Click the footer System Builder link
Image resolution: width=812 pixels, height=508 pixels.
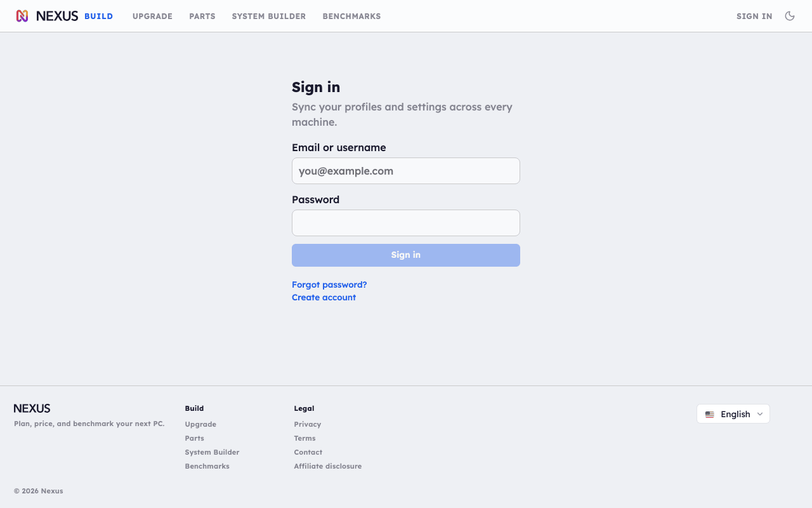(212, 452)
